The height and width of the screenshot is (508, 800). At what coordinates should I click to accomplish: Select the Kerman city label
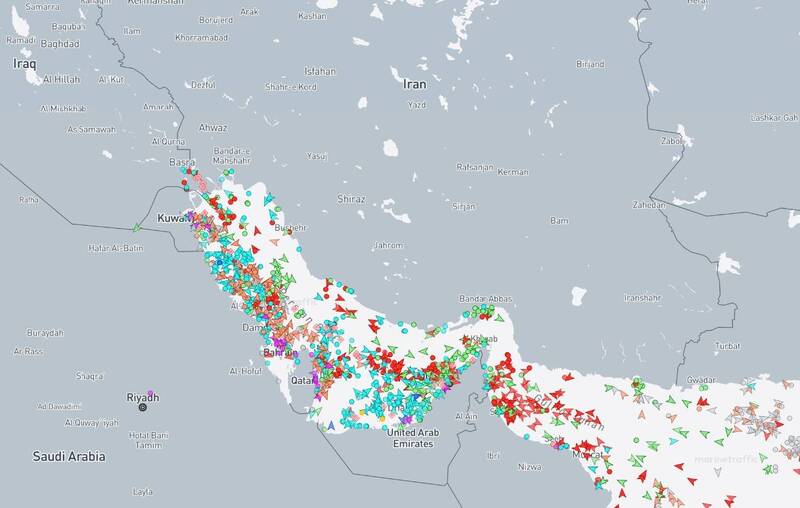(x=513, y=172)
